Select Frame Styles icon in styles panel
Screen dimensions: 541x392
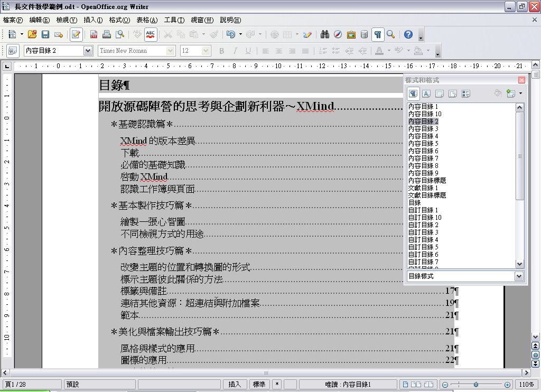(440, 94)
